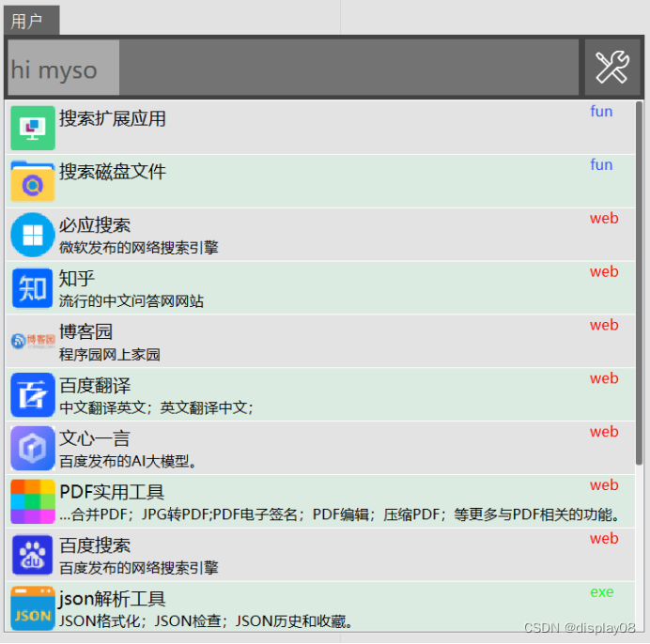The image size is (650, 644).
Task: Click the 博客园 logo icon
Action: pyautogui.click(x=33, y=341)
